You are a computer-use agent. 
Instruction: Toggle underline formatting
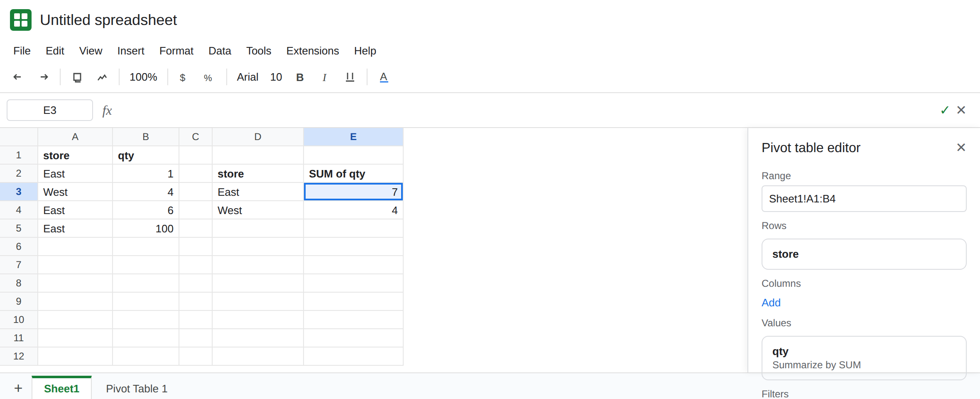point(350,77)
